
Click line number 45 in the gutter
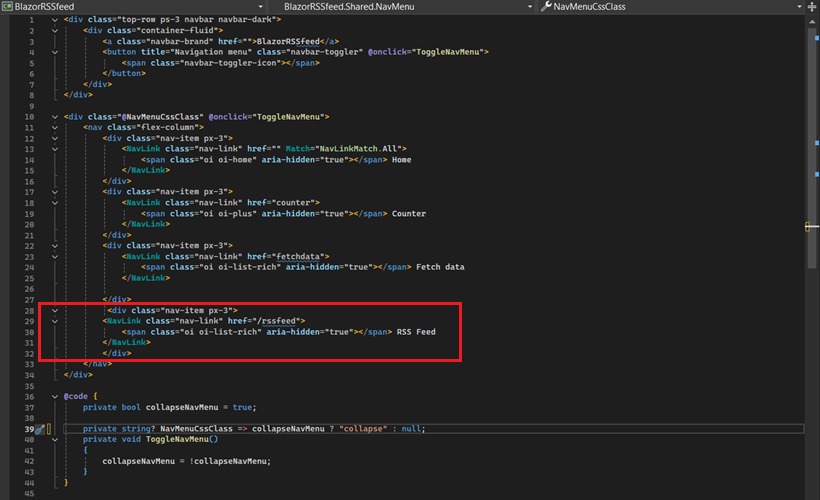point(29,494)
